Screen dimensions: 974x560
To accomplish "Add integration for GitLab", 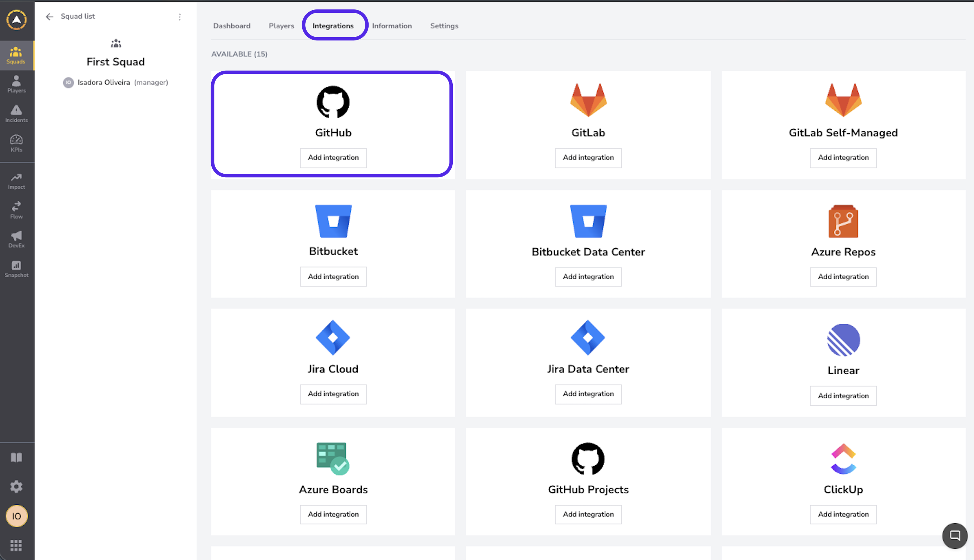I will tap(588, 158).
